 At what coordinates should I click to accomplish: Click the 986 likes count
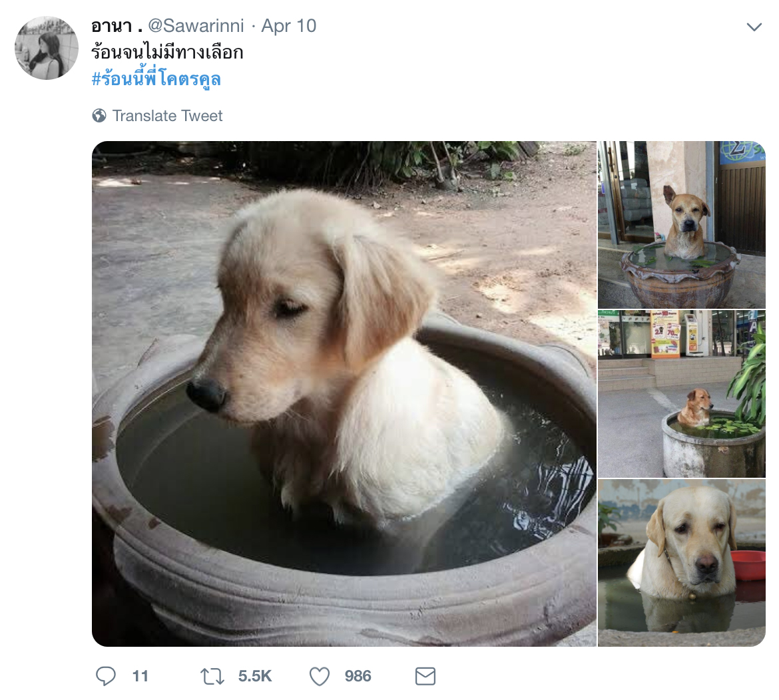358,676
